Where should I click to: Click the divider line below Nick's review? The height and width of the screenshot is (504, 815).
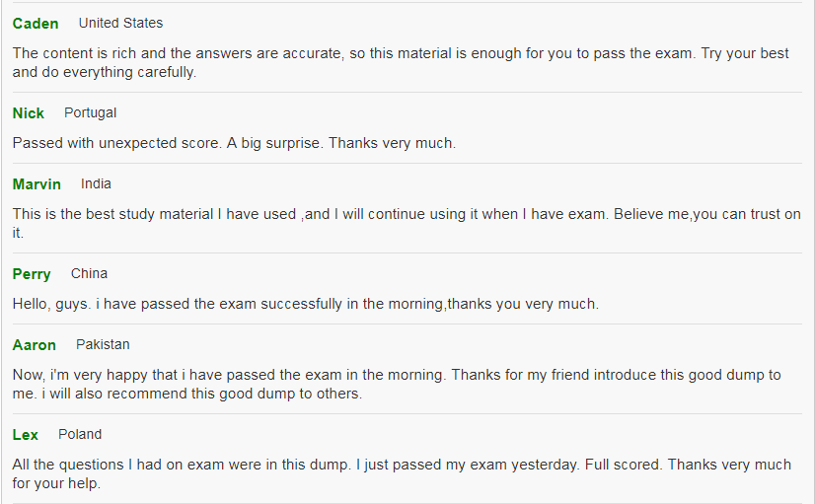pyautogui.click(x=407, y=163)
